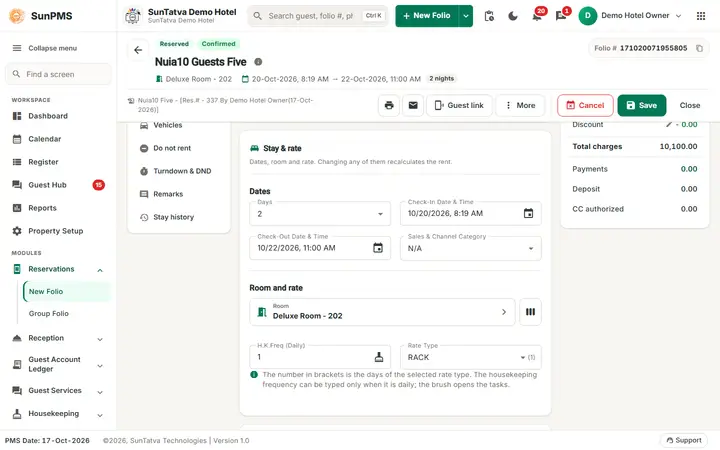Select Group Folio submenu item
This screenshot has width=720, height=450.
[x=67, y=314]
